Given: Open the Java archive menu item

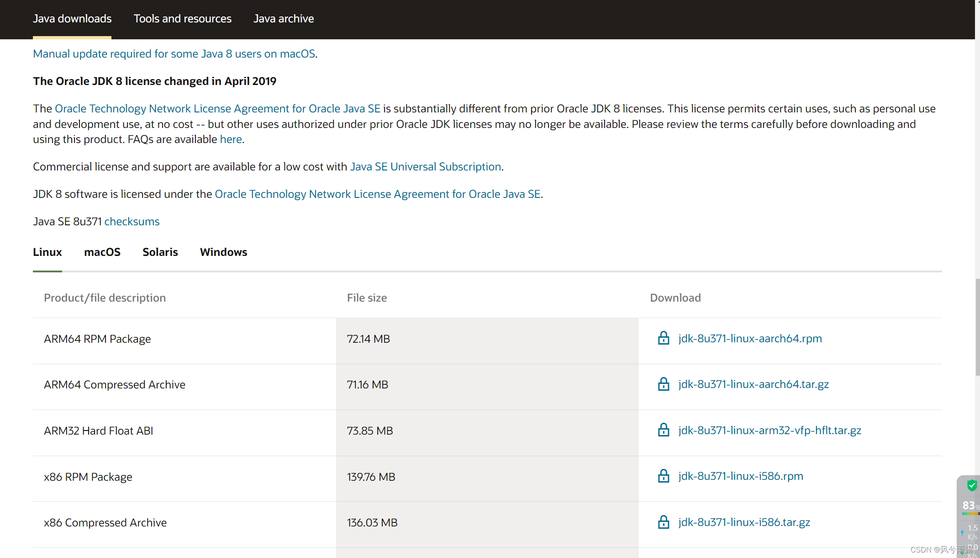Looking at the screenshot, I should [x=284, y=19].
